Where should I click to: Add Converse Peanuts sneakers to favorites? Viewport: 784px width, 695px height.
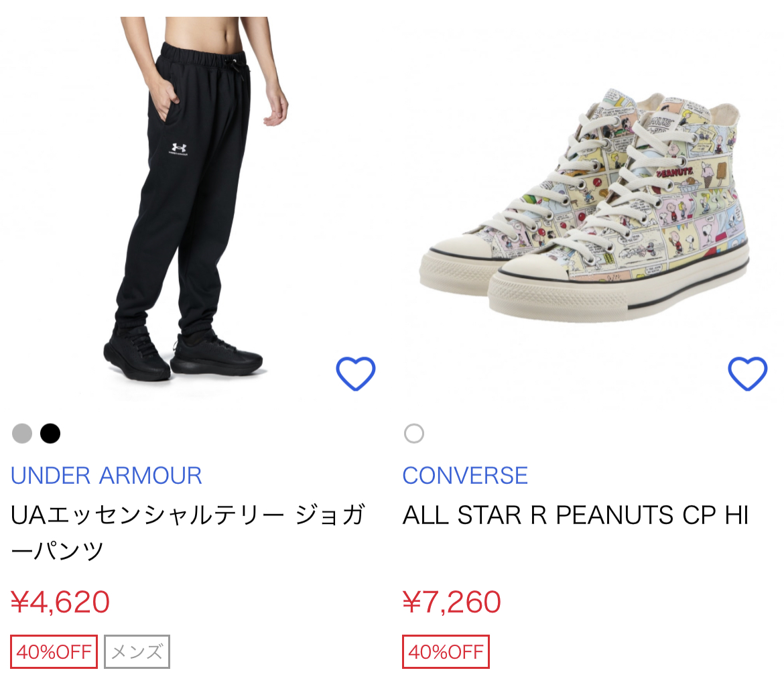pos(747,373)
